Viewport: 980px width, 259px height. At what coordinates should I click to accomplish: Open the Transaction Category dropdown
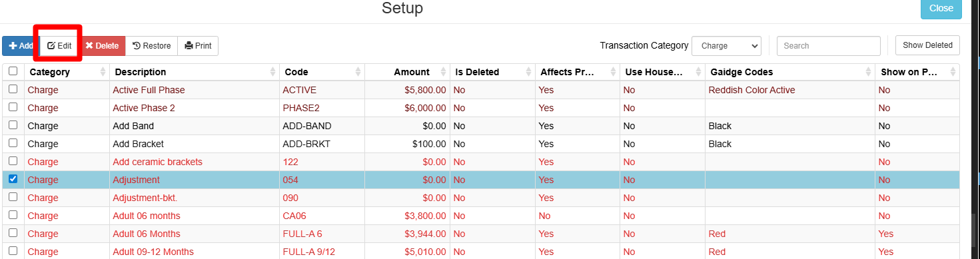pyautogui.click(x=726, y=46)
